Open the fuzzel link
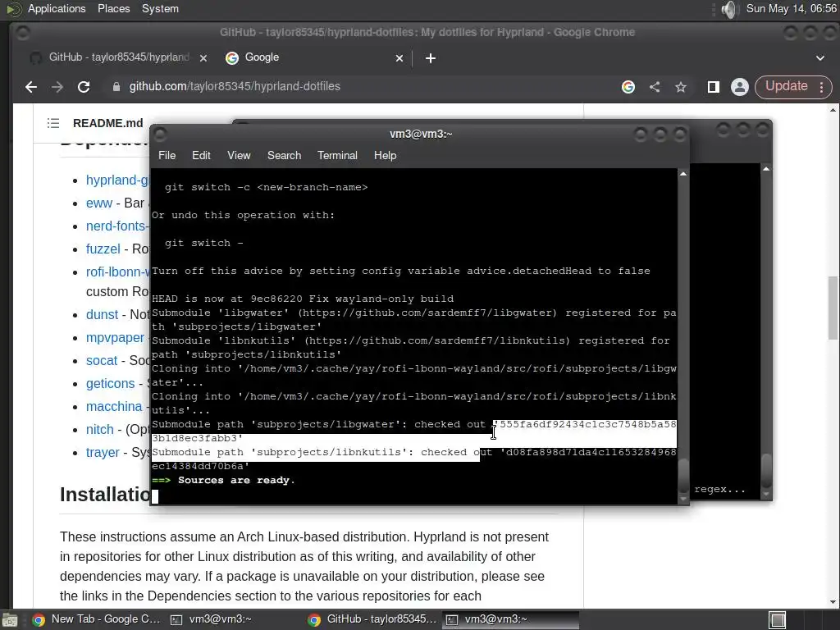Screen dimensions: 840x630 point(103,249)
